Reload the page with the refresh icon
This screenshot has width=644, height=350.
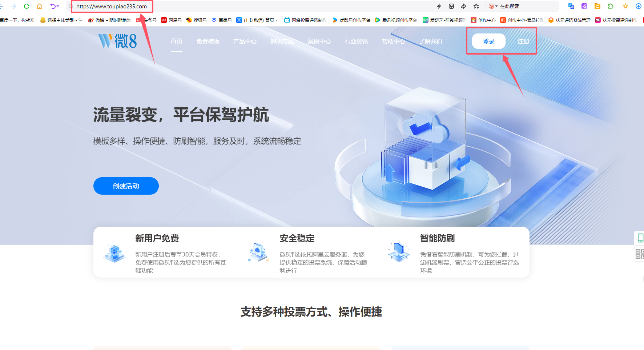click(x=27, y=6)
